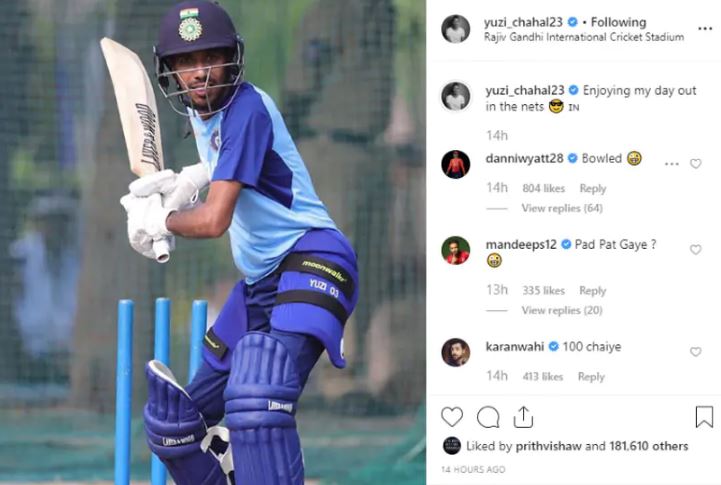721x485 pixels.
Task: Expand View replies (20)
Action: point(562,310)
